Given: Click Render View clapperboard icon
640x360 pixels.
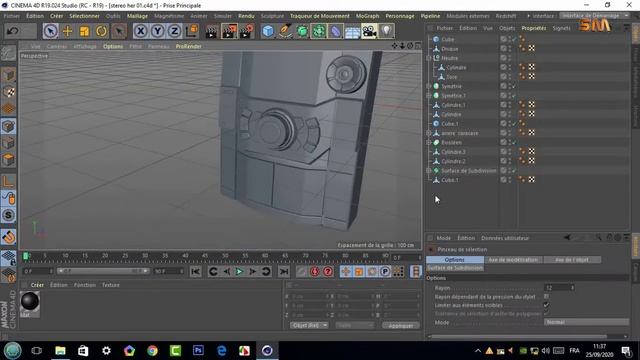Looking at the screenshot, I should [211, 31].
